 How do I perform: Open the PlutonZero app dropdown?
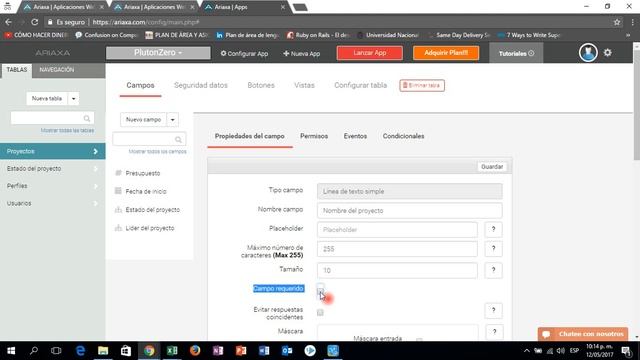pos(158,53)
